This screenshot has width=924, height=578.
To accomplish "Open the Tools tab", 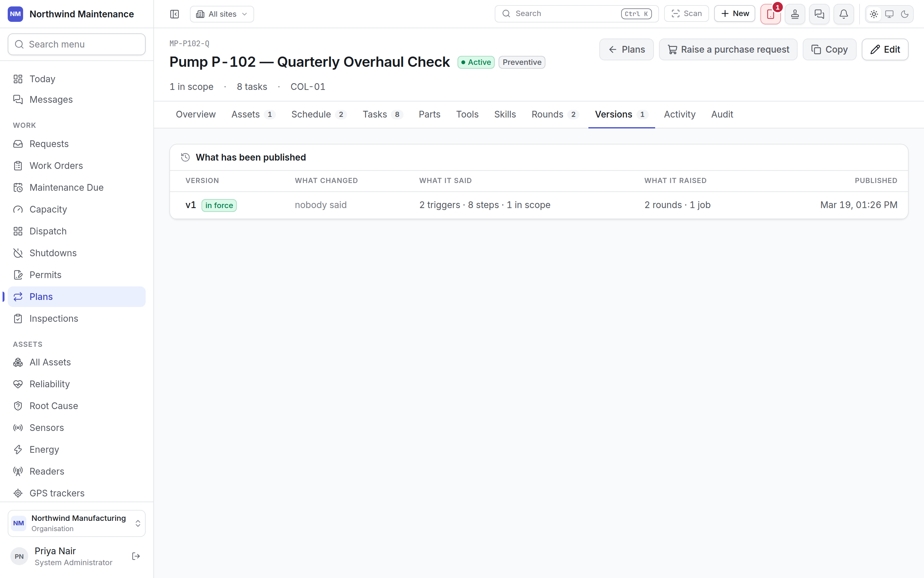I will pos(467,114).
